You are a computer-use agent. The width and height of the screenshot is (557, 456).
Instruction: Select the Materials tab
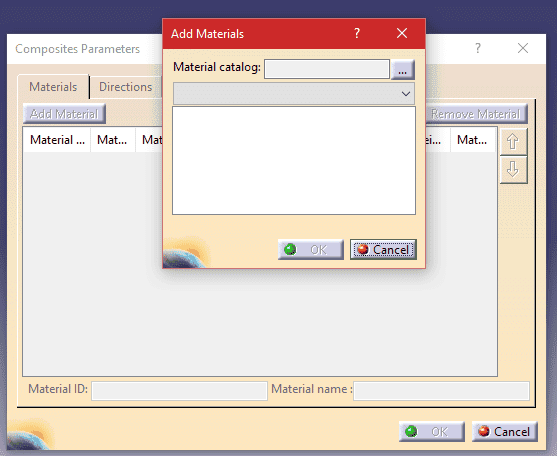tap(53, 87)
